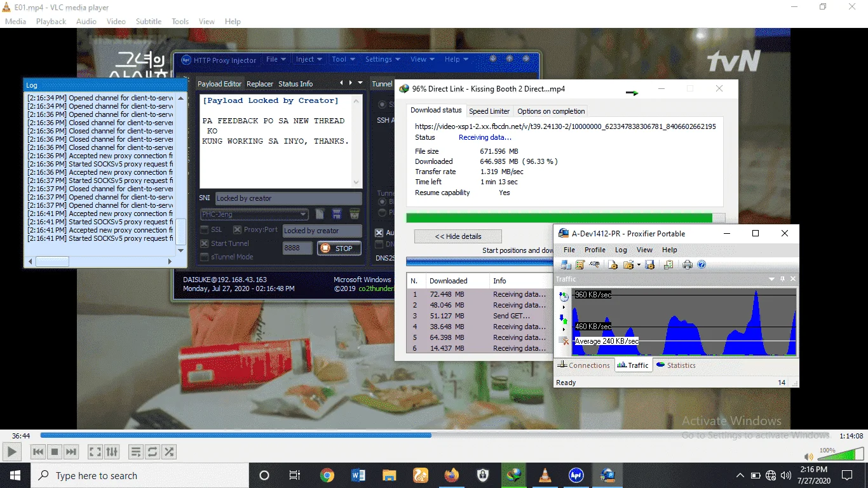
Task: Toggle the Start Tunnel checkbox
Action: pyautogui.click(x=205, y=243)
